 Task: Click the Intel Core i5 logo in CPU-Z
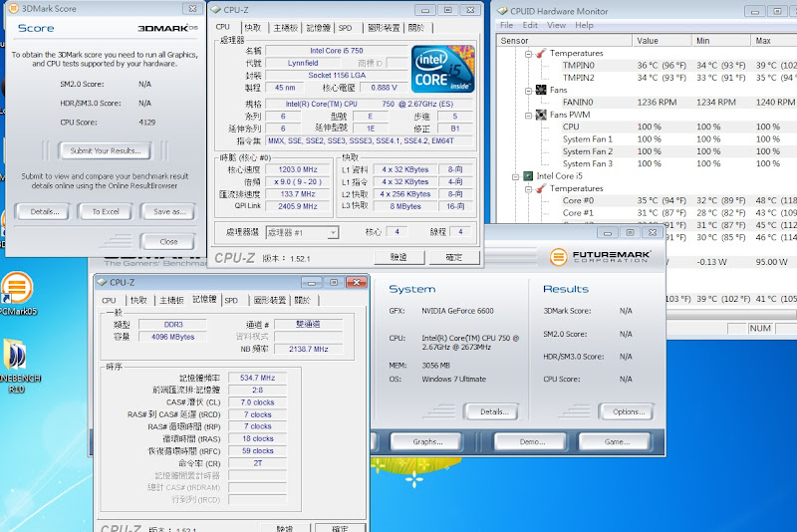pyautogui.click(x=442, y=69)
